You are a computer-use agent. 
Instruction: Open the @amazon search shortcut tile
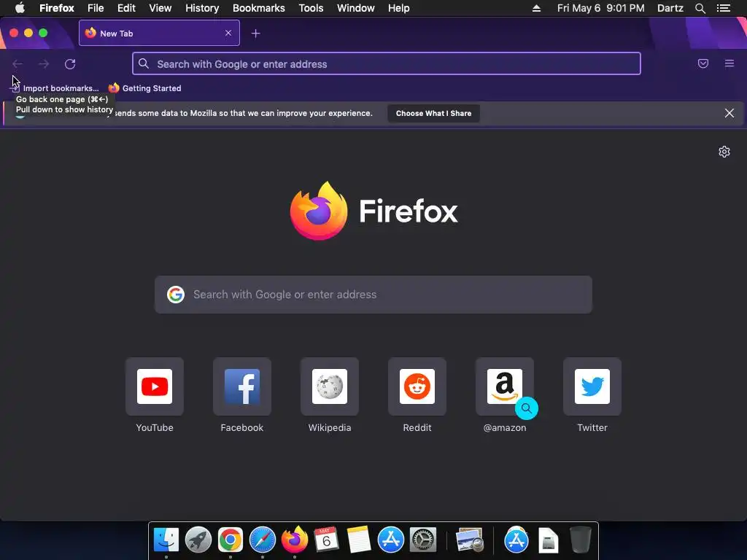pos(505,386)
